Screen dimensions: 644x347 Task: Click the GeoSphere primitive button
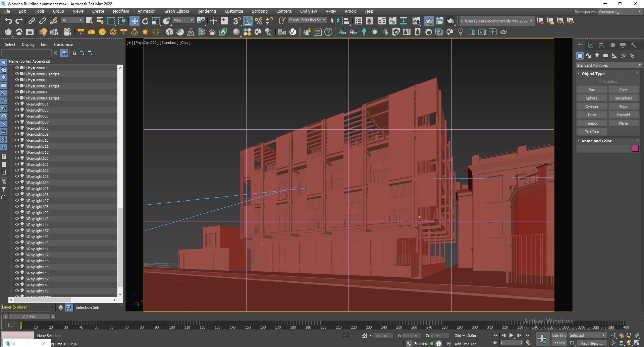[x=623, y=98]
